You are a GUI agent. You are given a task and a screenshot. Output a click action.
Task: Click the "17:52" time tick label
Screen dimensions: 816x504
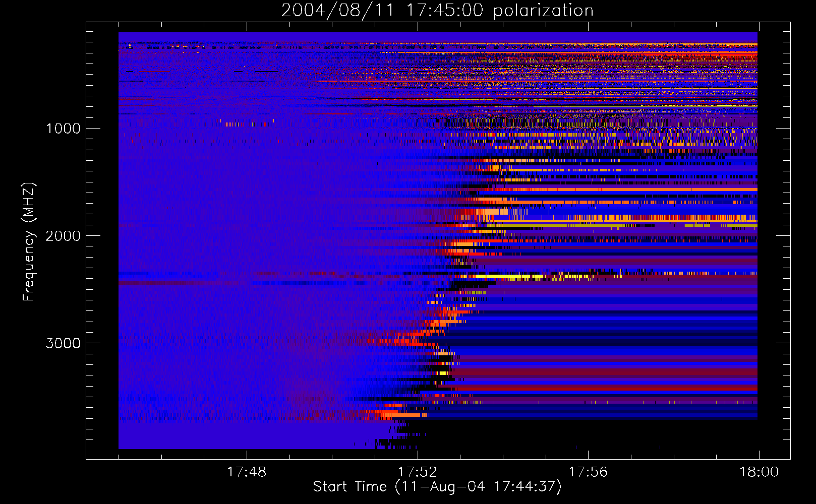418,472
